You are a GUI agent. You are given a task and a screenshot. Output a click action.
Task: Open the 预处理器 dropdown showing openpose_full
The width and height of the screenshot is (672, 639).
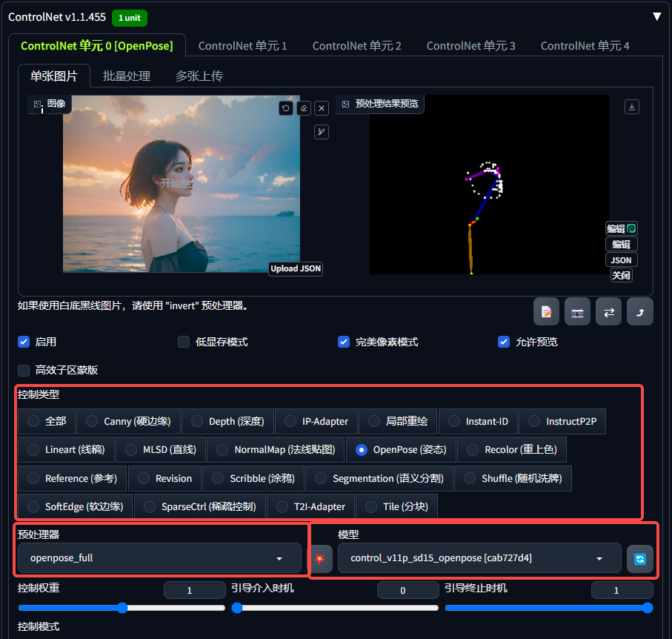pos(159,558)
